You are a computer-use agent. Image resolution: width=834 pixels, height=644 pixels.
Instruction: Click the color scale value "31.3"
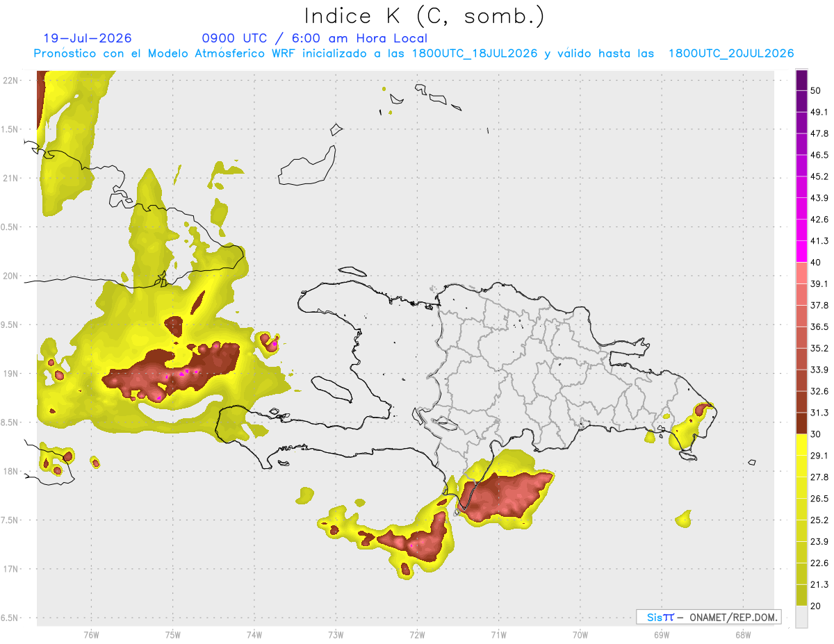click(819, 413)
